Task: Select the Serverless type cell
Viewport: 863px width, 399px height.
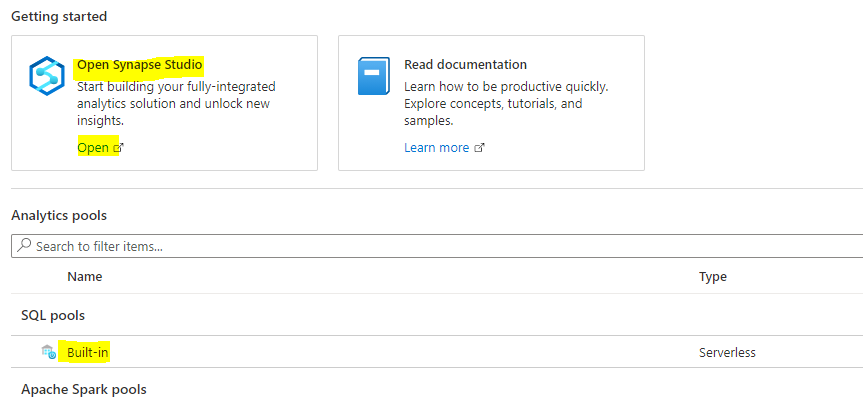Action: [727, 352]
